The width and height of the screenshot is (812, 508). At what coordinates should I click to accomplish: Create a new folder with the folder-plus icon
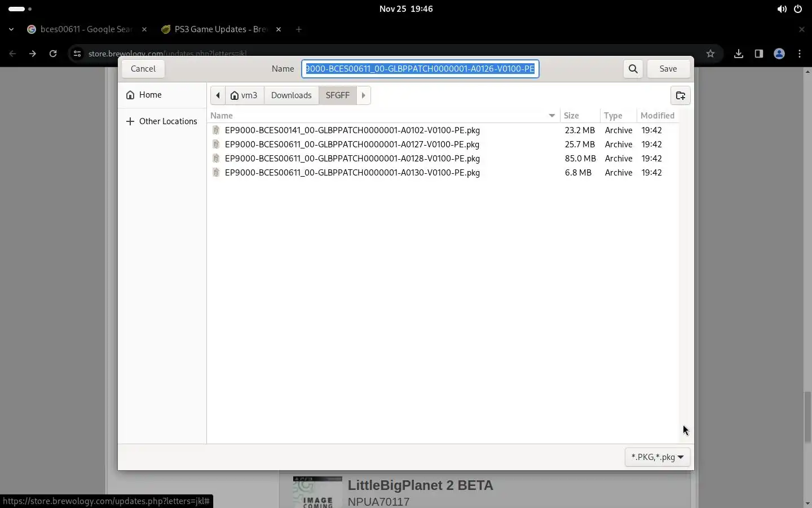(x=681, y=95)
